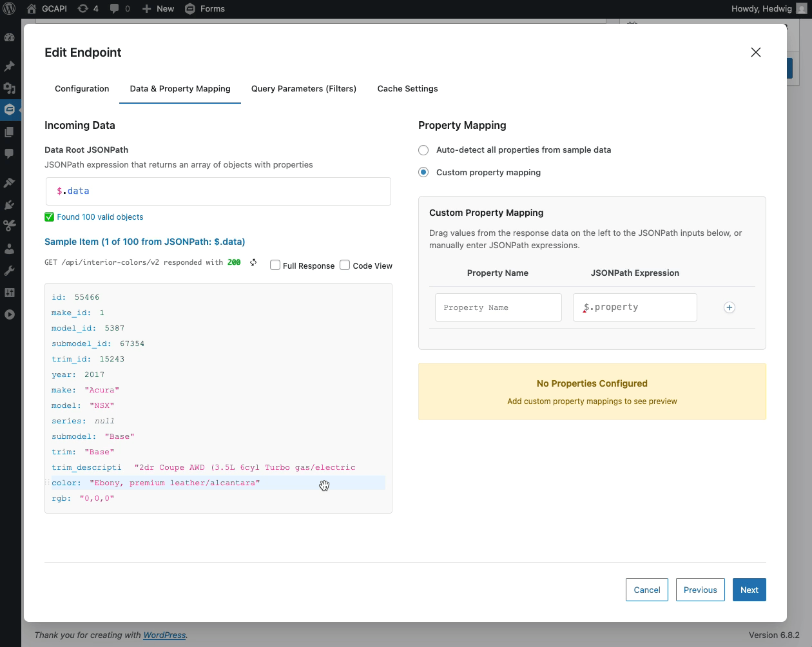812x647 pixels.
Task: Open the Appearance paintbrush icon
Action: pos(10,183)
